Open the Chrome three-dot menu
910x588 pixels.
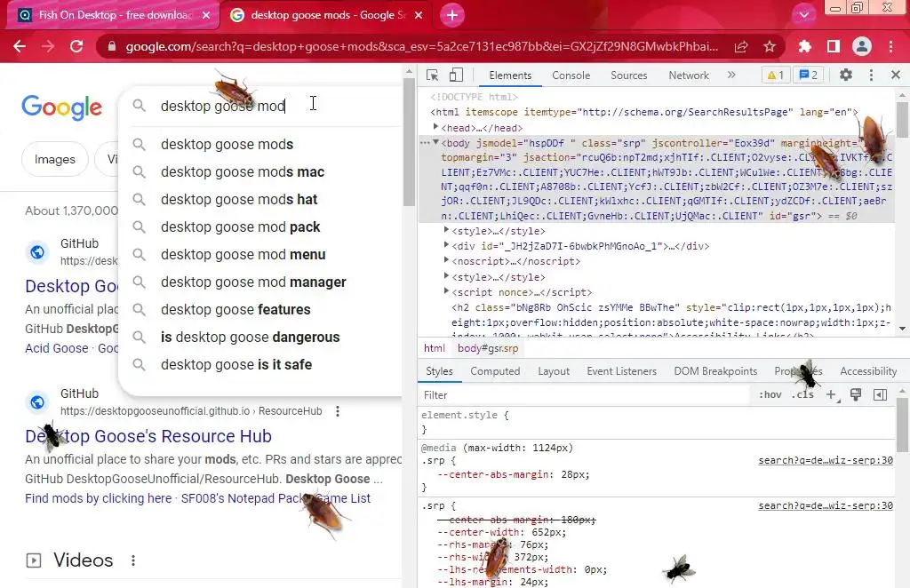point(890,46)
